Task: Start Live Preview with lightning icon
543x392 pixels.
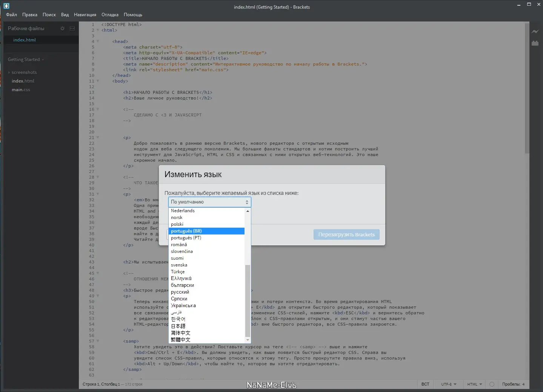Action: [x=535, y=32]
